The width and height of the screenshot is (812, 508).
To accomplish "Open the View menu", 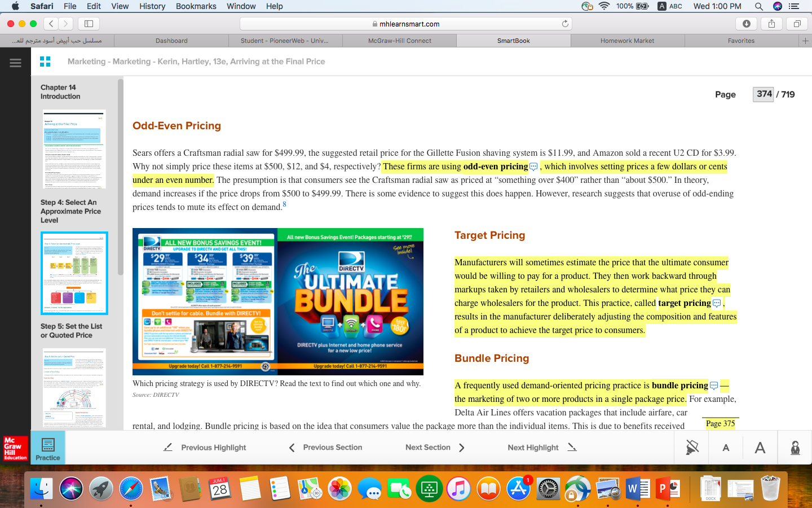I will [120, 6].
